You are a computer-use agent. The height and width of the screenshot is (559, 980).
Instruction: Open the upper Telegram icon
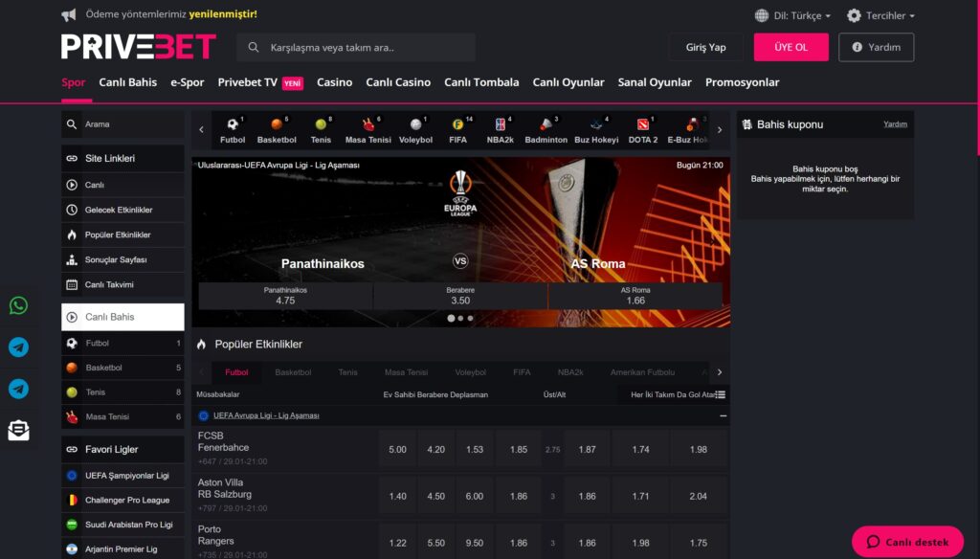pos(19,347)
